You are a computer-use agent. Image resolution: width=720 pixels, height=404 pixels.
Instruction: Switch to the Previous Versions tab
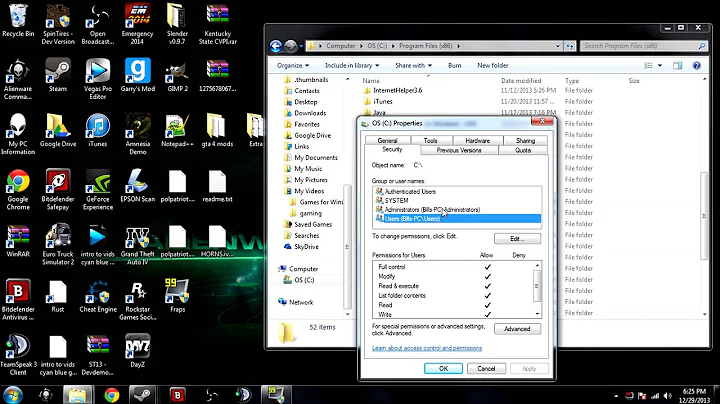pyautogui.click(x=459, y=150)
